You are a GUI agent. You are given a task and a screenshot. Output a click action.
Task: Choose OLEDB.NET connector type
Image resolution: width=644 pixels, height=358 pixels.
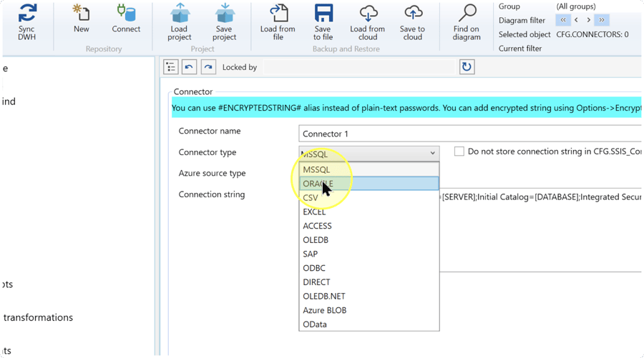tap(369, 296)
